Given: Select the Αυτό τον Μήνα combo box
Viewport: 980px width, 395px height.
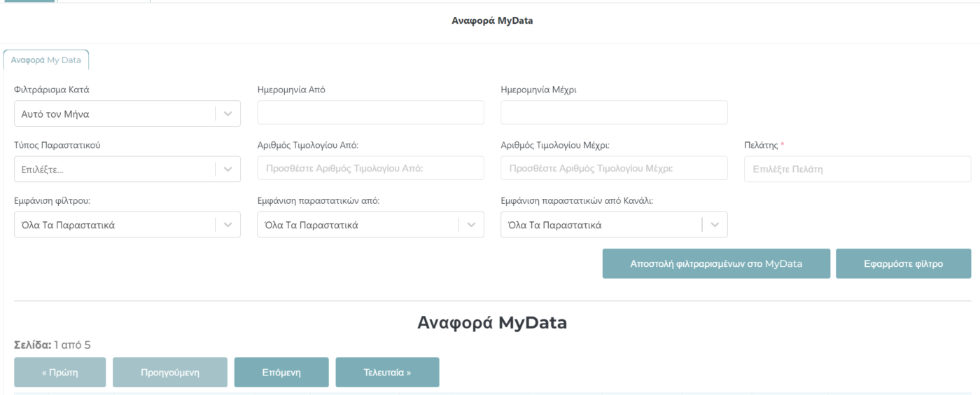Looking at the screenshot, I should pyautogui.click(x=127, y=114).
